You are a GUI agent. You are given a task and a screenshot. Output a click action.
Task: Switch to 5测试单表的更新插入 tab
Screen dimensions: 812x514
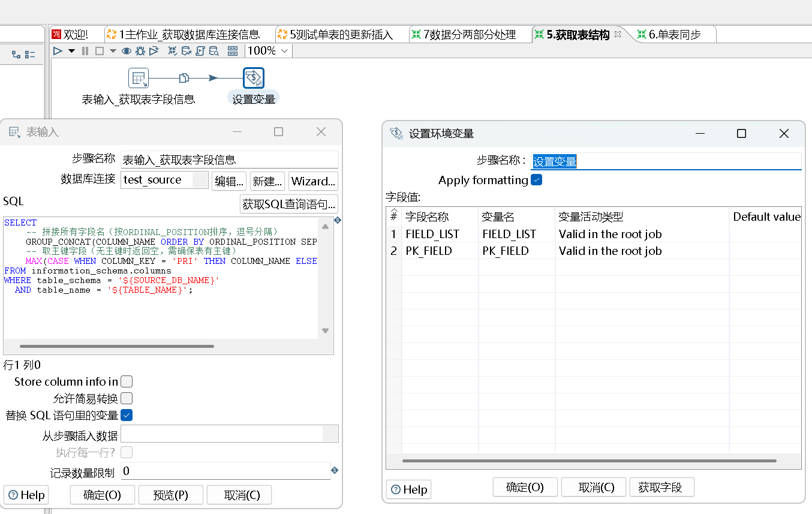(341, 35)
